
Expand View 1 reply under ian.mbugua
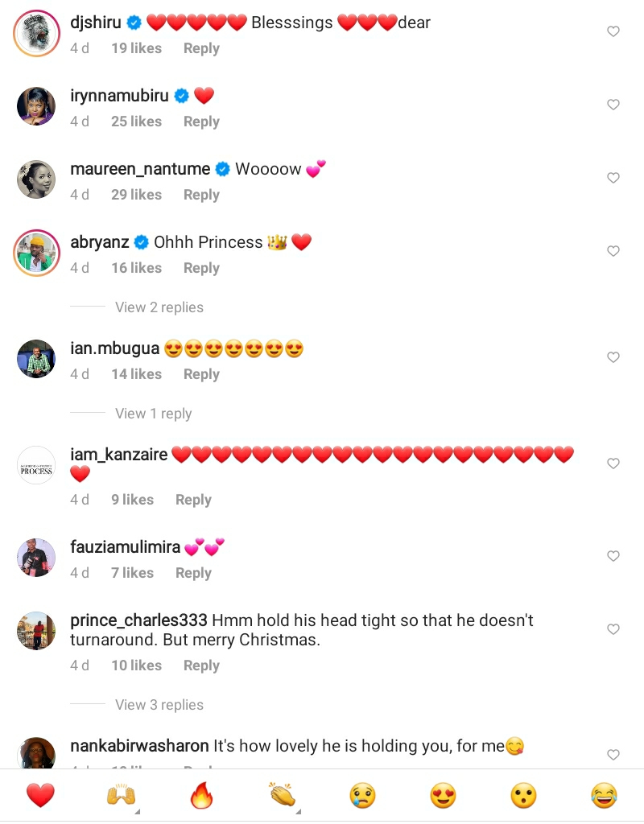coord(153,414)
